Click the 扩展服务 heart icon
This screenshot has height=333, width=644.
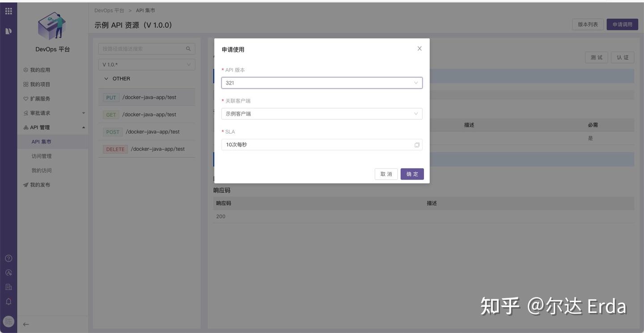coord(25,99)
